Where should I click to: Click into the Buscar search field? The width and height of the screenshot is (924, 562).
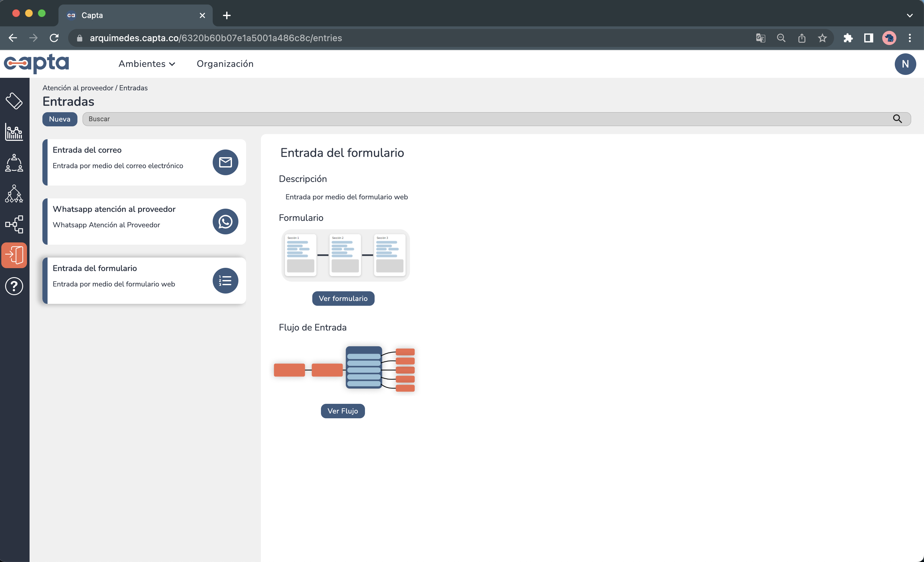coord(487,119)
